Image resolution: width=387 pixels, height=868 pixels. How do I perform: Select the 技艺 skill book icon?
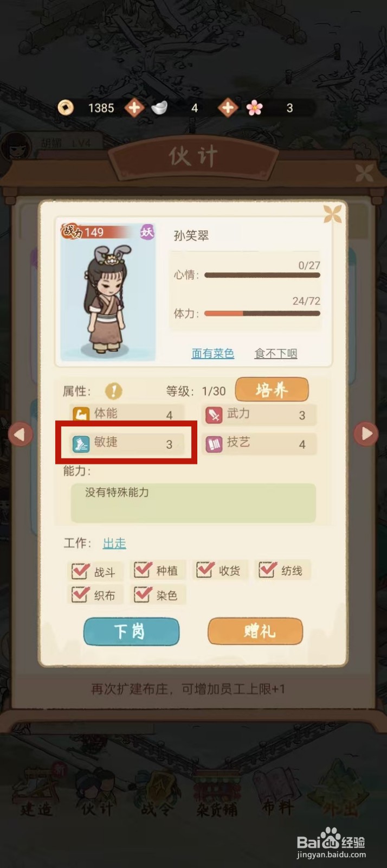click(214, 444)
